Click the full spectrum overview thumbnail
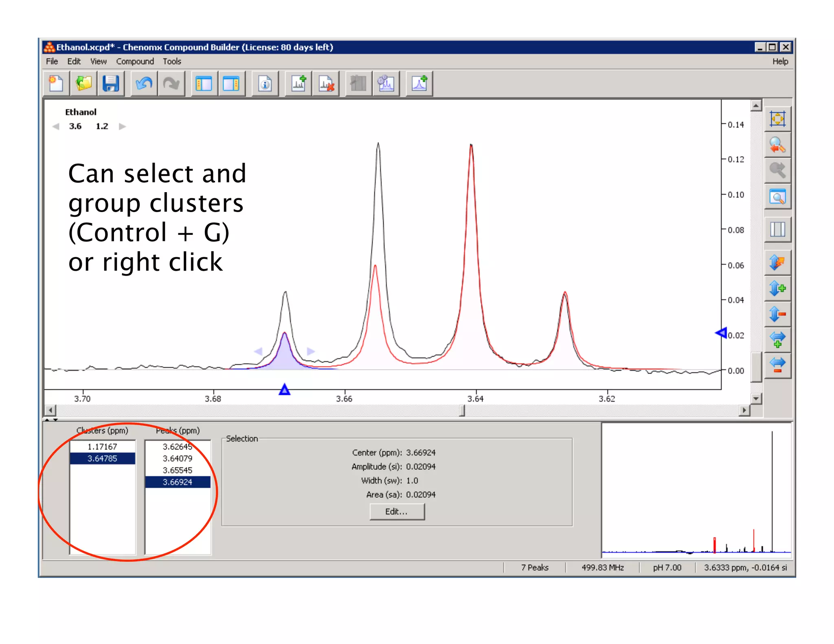The height and width of the screenshot is (644, 834). point(696,490)
